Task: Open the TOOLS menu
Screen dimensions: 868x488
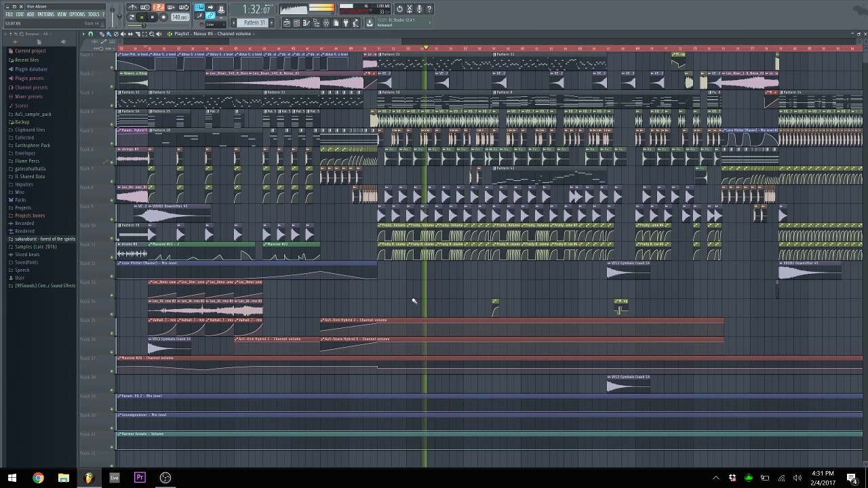Action: (94, 14)
